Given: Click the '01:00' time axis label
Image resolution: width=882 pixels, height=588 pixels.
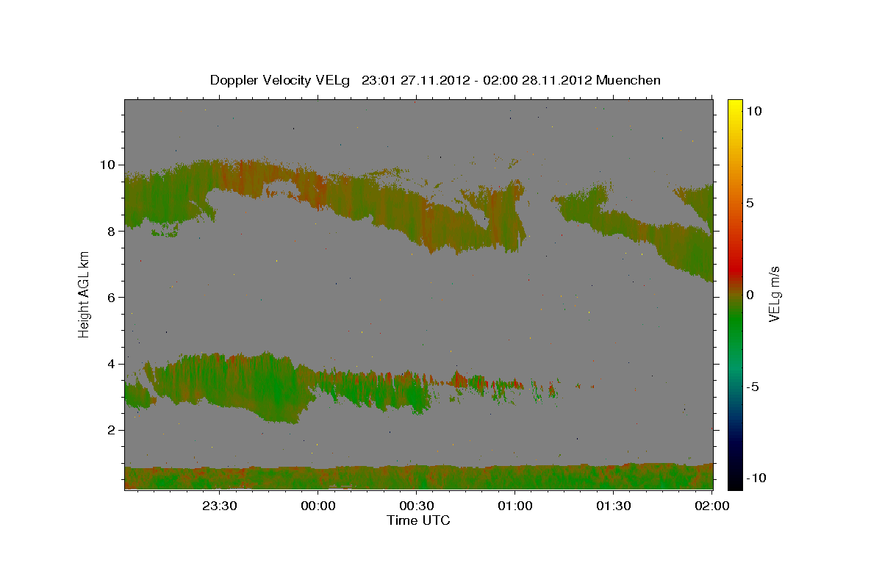Looking at the screenshot, I should [x=515, y=506].
